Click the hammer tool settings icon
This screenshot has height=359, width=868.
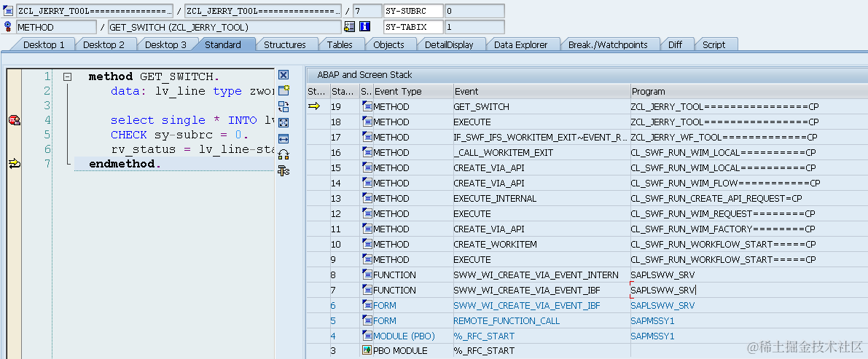coord(284,171)
